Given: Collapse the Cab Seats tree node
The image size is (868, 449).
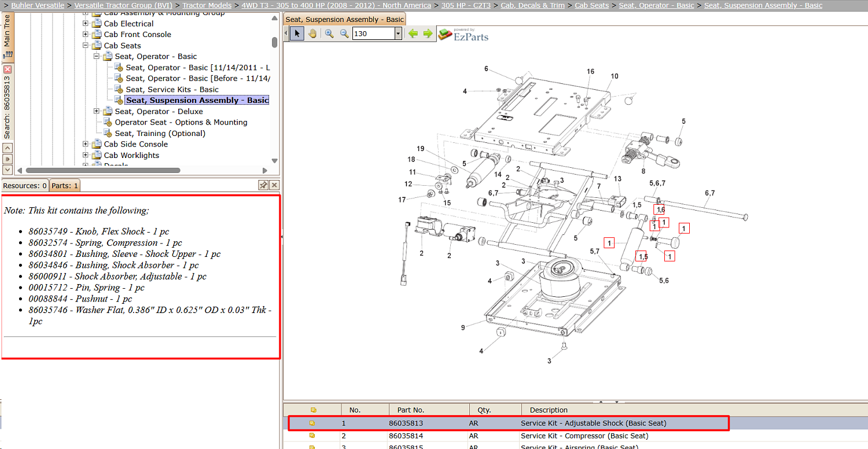Looking at the screenshot, I should [x=86, y=46].
